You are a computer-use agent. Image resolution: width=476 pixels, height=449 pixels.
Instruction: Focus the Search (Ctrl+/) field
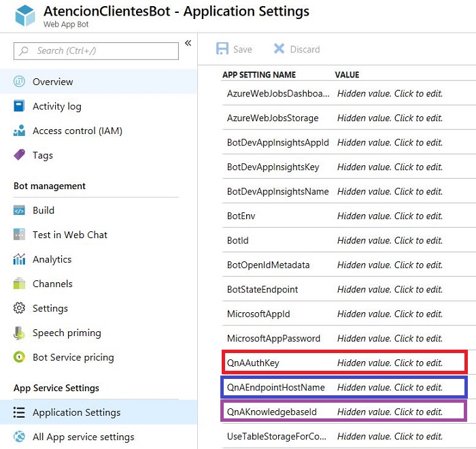tap(96, 51)
